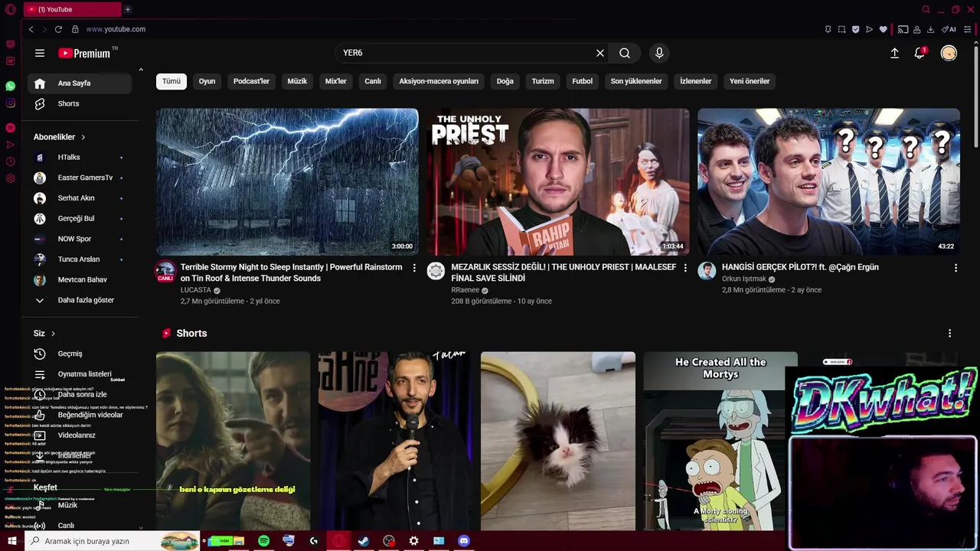The image size is (980, 551).
Task: Select the Yeni öneriler chip
Action: click(750, 81)
